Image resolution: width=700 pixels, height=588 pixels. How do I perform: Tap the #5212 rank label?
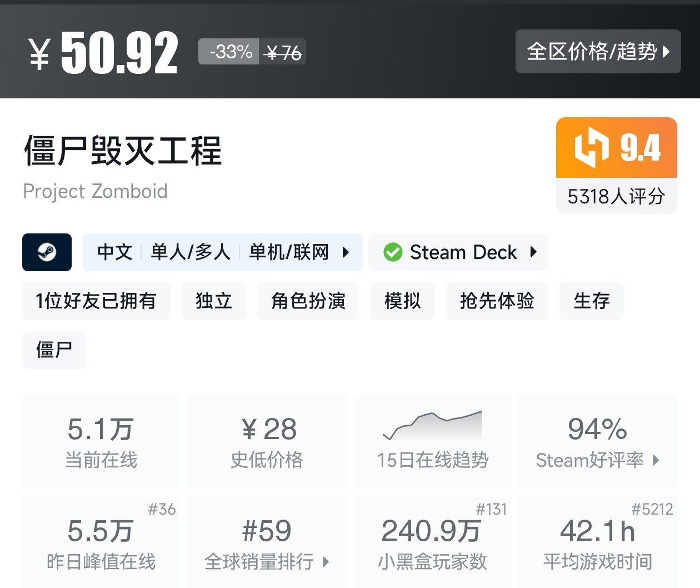click(652, 509)
